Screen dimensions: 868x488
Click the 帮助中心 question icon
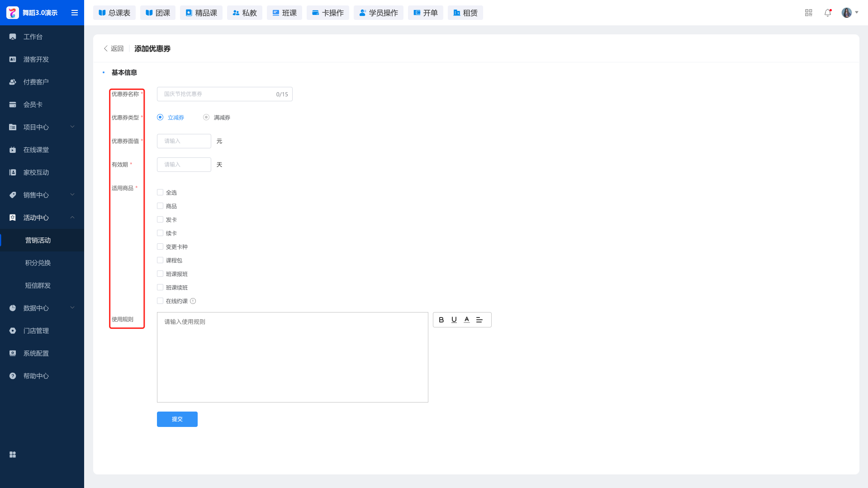pos(13,376)
